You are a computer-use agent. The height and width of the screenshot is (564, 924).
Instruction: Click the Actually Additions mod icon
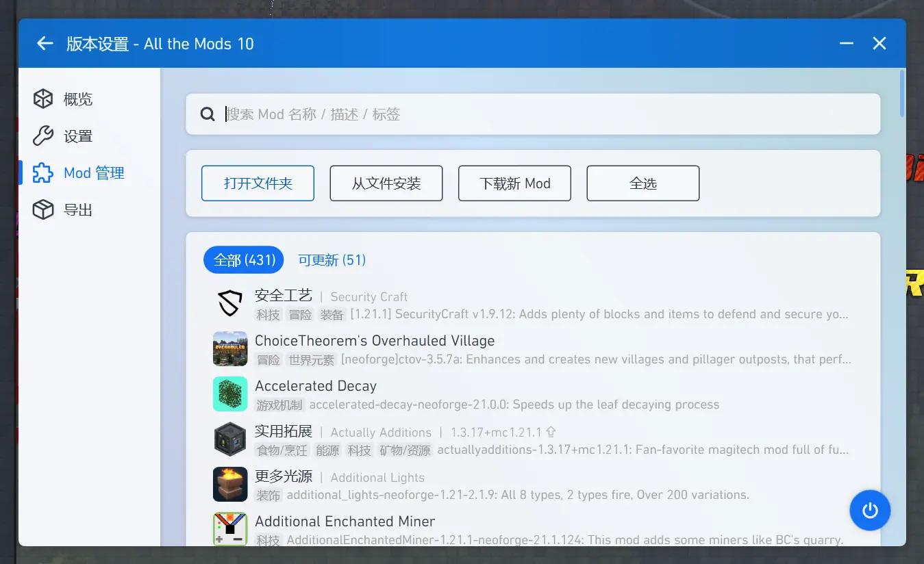[x=230, y=439]
